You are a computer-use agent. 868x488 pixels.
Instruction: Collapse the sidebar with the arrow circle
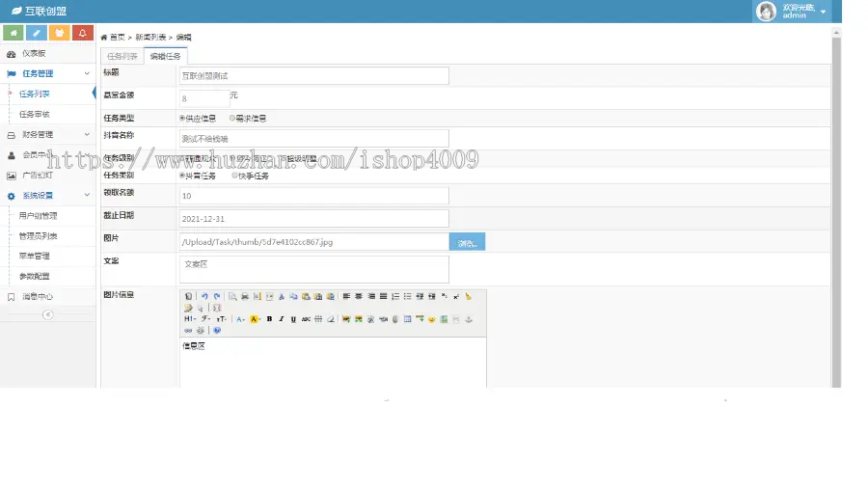[48, 314]
